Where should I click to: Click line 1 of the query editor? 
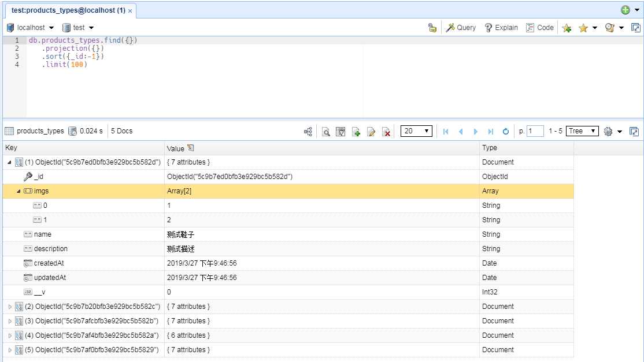[335, 40]
